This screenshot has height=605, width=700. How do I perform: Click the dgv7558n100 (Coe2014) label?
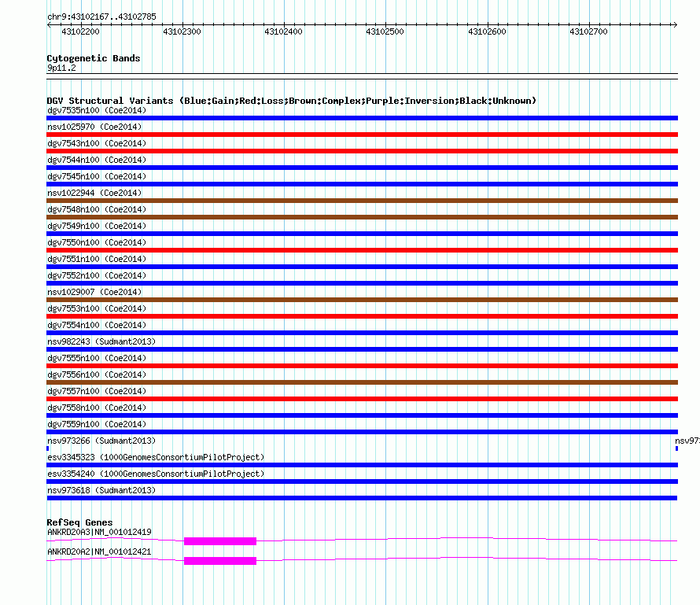(x=97, y=408)
